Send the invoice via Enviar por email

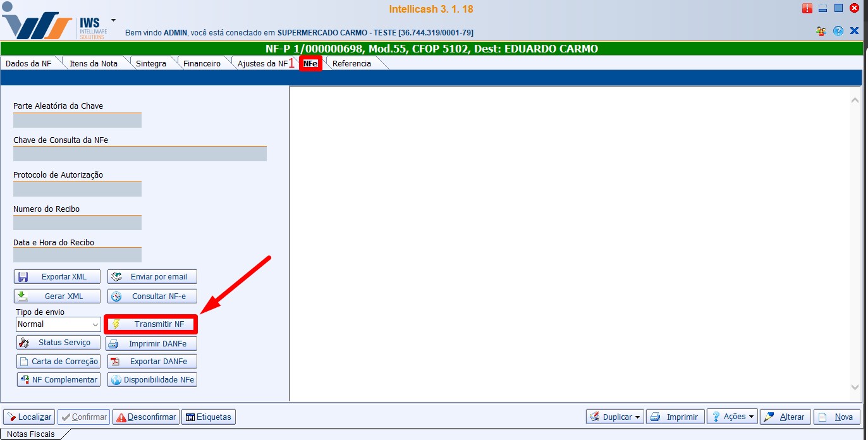(152, 277)
